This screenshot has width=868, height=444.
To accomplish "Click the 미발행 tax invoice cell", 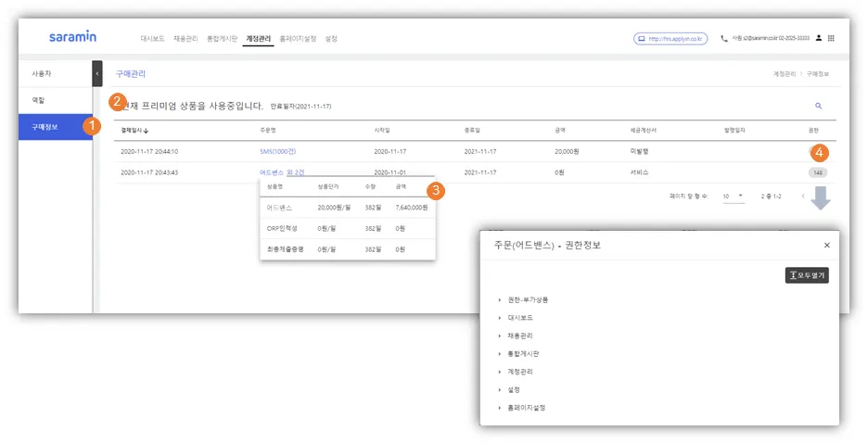I will click(x=639, y=151).
